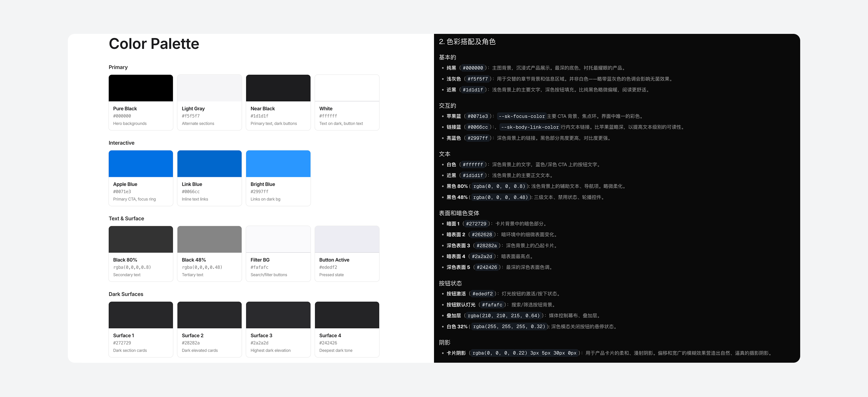The image size is (868, 397).
Task: Click the #2997ff code tag in dark panel
Action: [477, 138]
